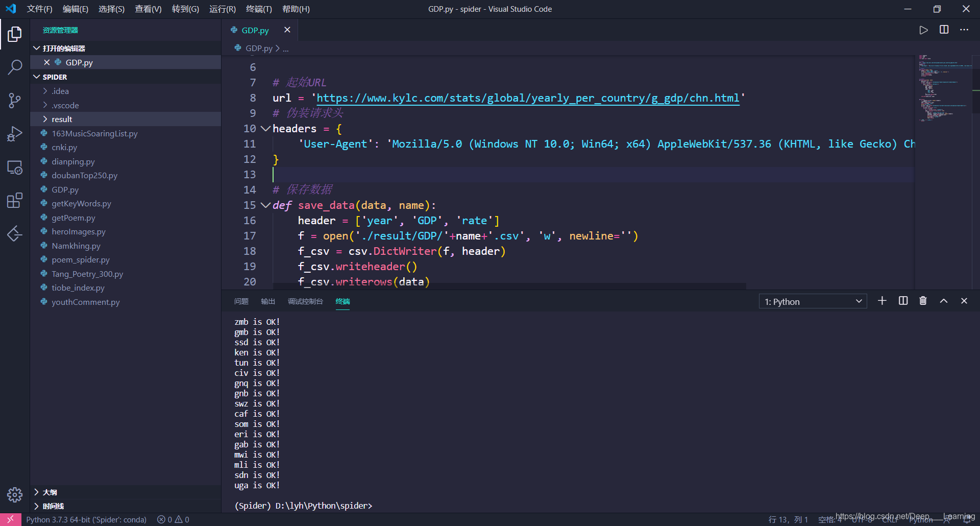Kill the terminal with trash icon
Screen dimensions: 980x526
(x=923, y=301)
